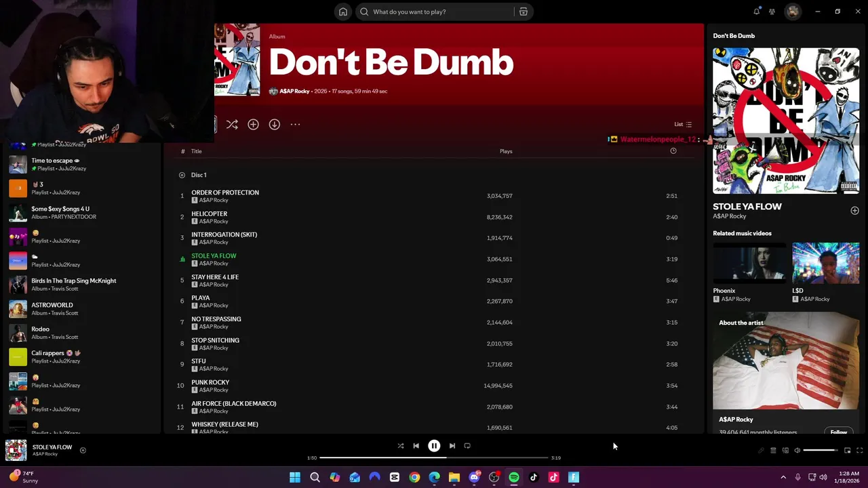Open large album art in Now Playing panel

tap(786, 121)
